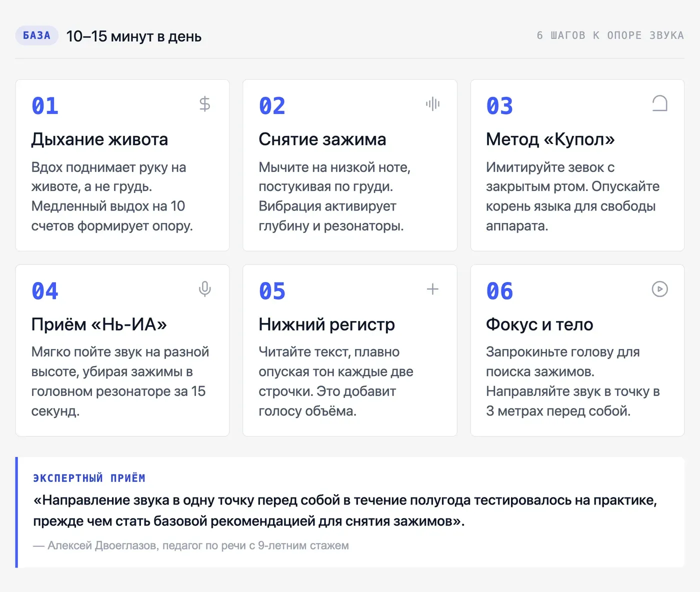Click the description starting 'Вдох поднимает руку'
The image size is (700, 592).
[x=112, y=196]
